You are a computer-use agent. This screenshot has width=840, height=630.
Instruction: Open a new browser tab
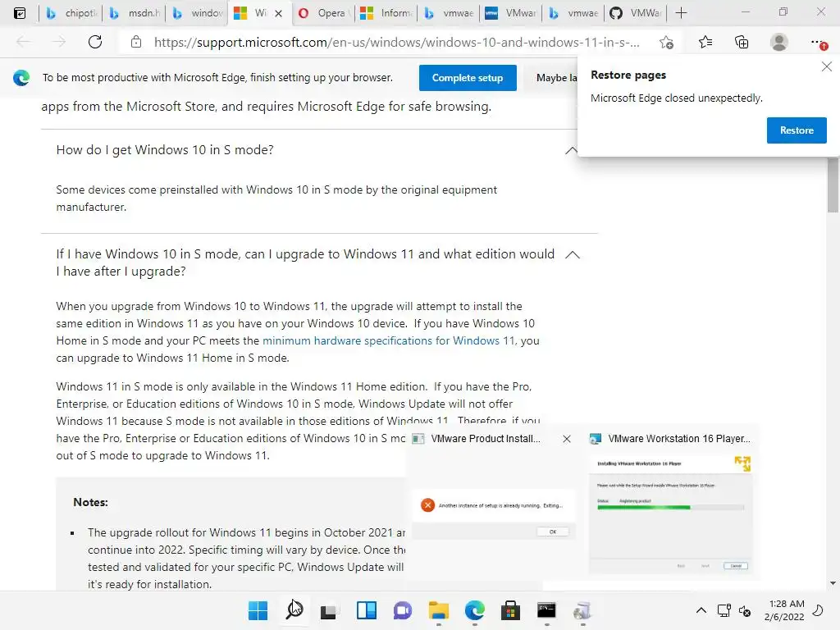681,13
